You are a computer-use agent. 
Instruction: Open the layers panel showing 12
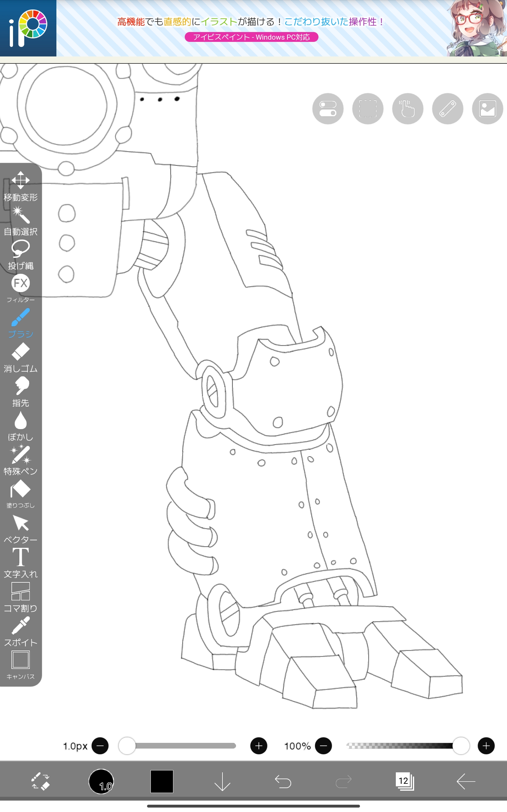404,781
